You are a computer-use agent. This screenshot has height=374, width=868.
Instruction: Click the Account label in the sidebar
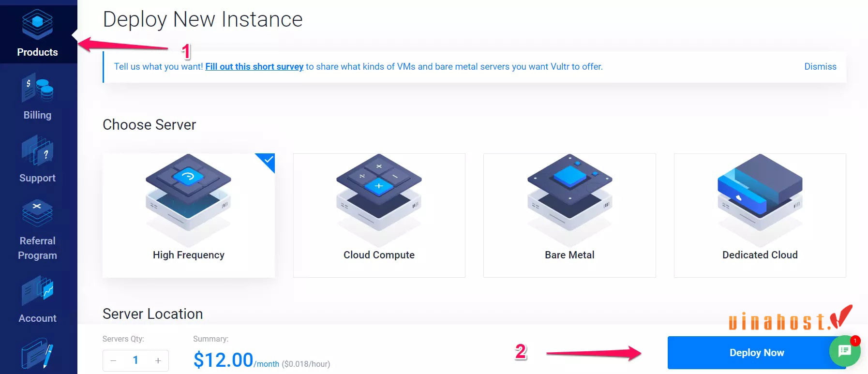[37, 318]
